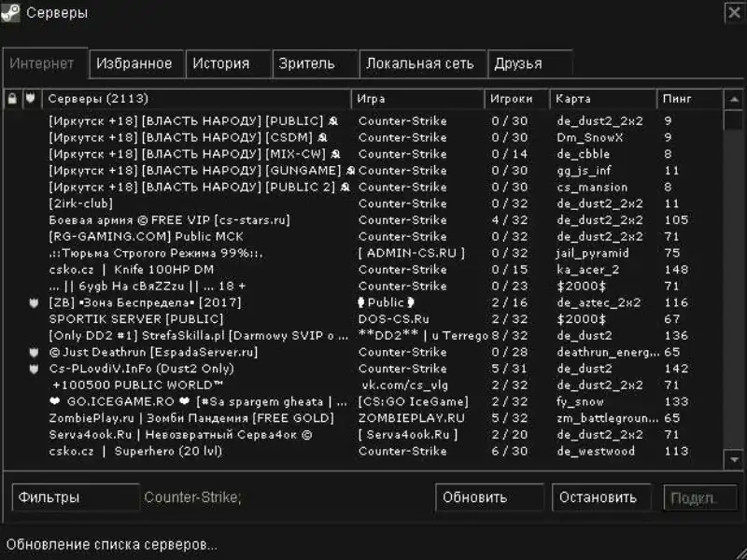Open the История tab
The image size is (747, 560).
click(x=228, y=63)
